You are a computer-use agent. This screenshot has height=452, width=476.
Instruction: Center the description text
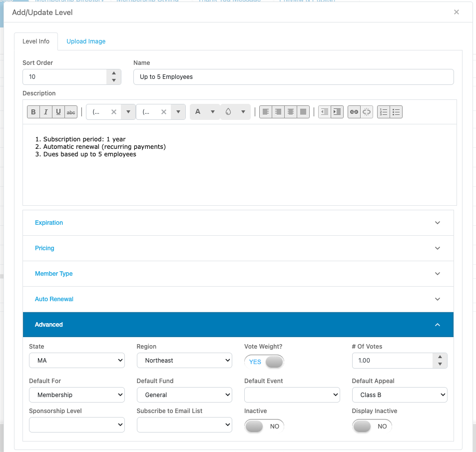291,112
